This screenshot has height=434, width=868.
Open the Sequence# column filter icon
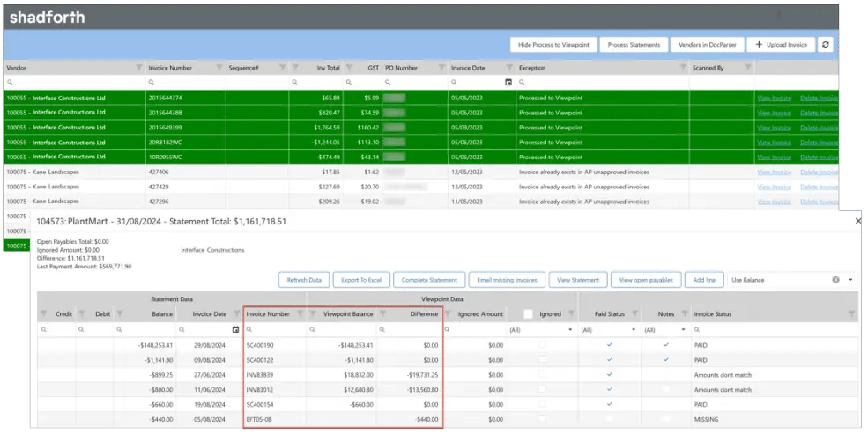(282, 68)
